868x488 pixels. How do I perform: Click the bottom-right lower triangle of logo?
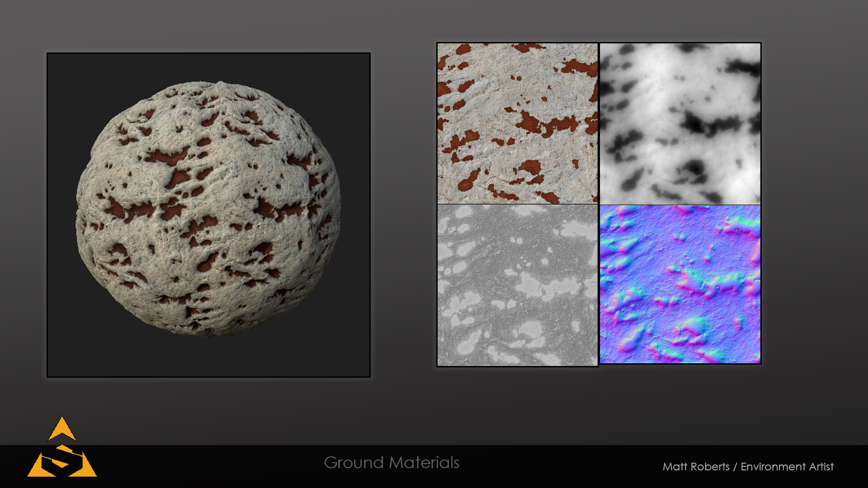[87, 470]
